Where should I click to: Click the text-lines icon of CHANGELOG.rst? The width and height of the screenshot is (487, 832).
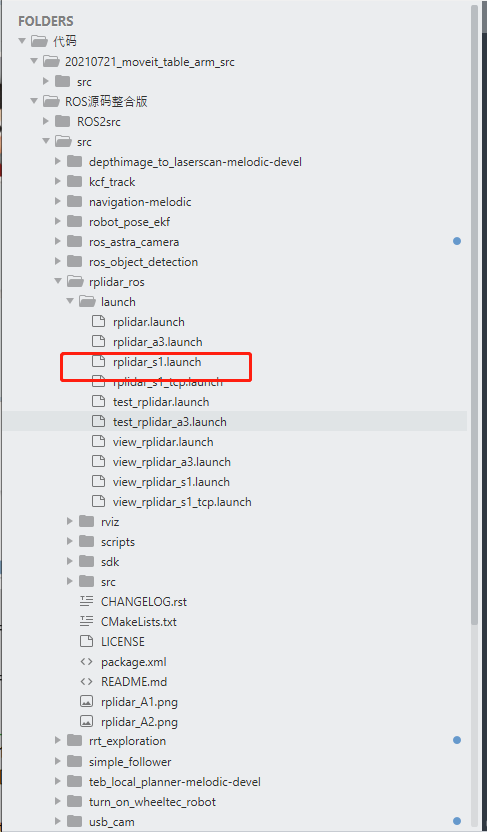[x=86, y=602]
